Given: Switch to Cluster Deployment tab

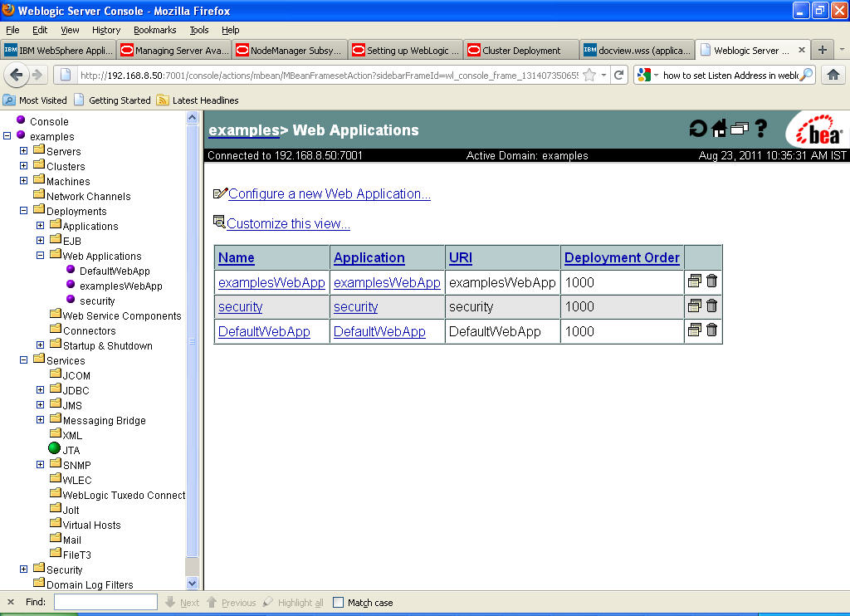Looking at the screenshot, I should coord(521,50).
